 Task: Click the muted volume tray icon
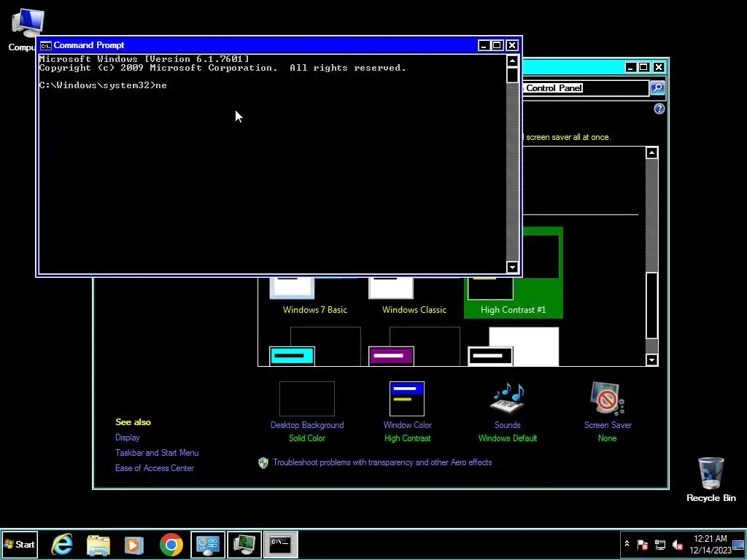(x=677, y=544)
